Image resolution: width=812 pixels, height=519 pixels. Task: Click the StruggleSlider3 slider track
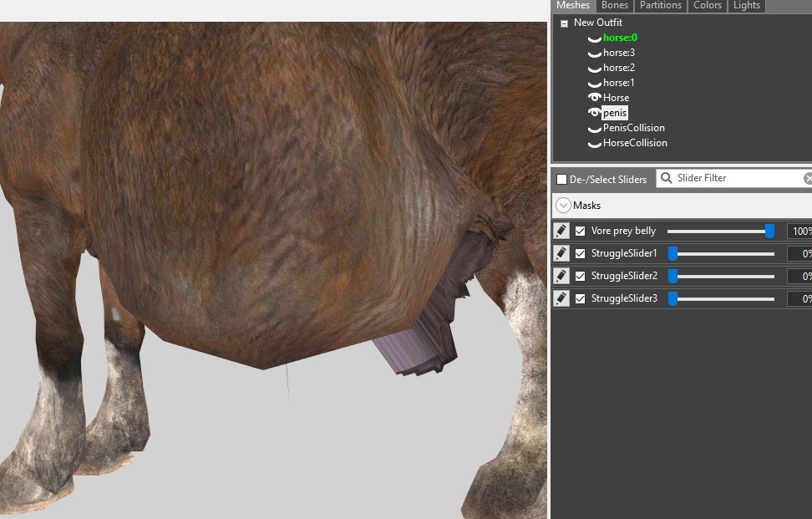[721, 298]
